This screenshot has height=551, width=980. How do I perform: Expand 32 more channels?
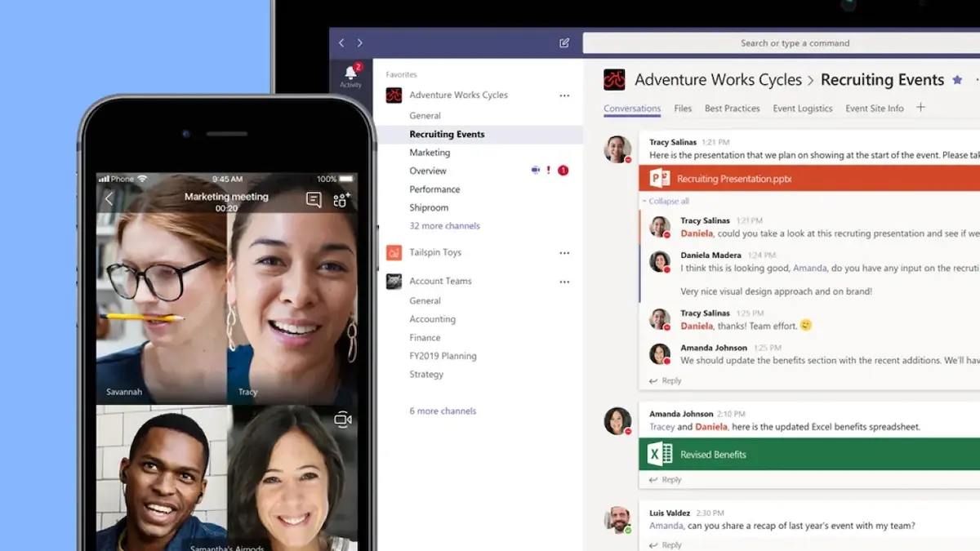coord(444,226)
